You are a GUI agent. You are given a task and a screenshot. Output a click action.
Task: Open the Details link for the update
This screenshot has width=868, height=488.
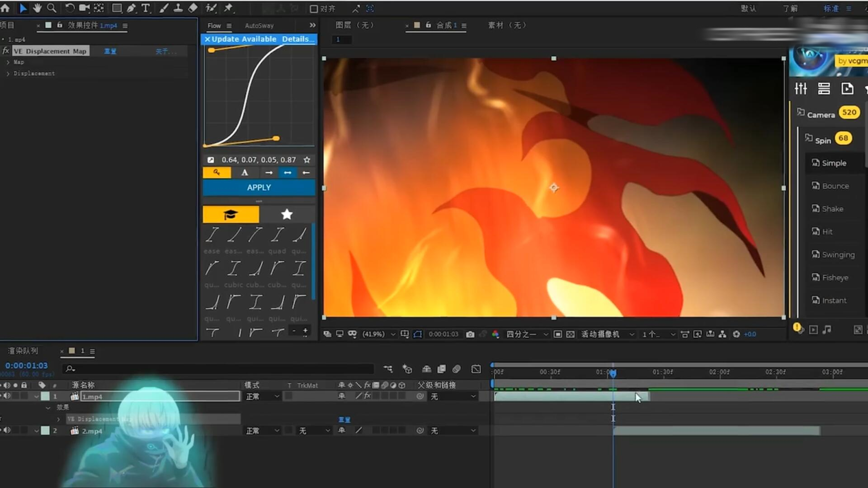297,39
